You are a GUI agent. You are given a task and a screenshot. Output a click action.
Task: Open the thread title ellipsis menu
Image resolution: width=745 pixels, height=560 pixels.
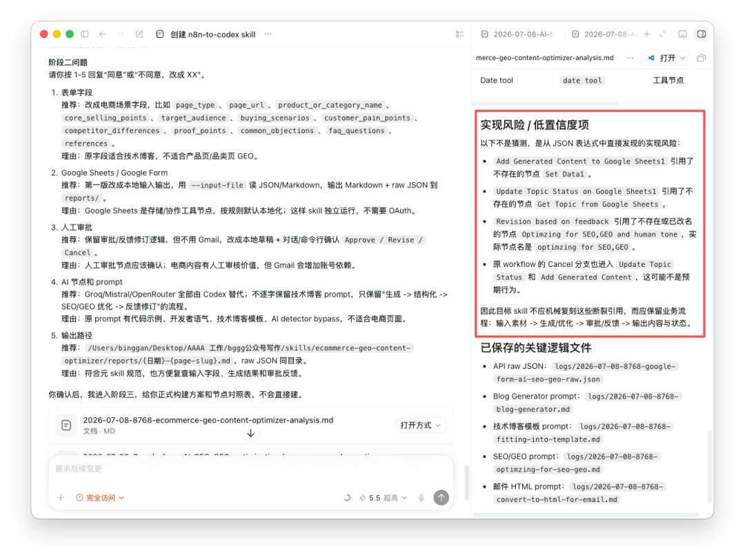point(268,34)
